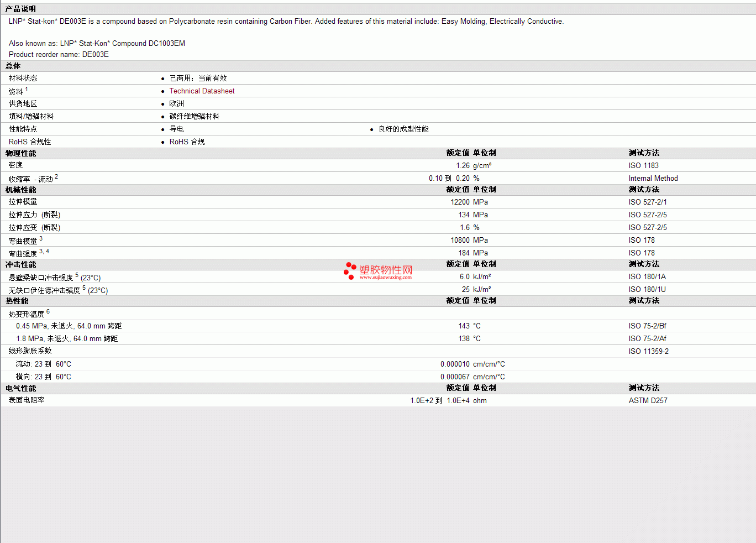Select the deflection temperature value 138
The height and width of the screenshot is (543, 756).
[464, 339]
